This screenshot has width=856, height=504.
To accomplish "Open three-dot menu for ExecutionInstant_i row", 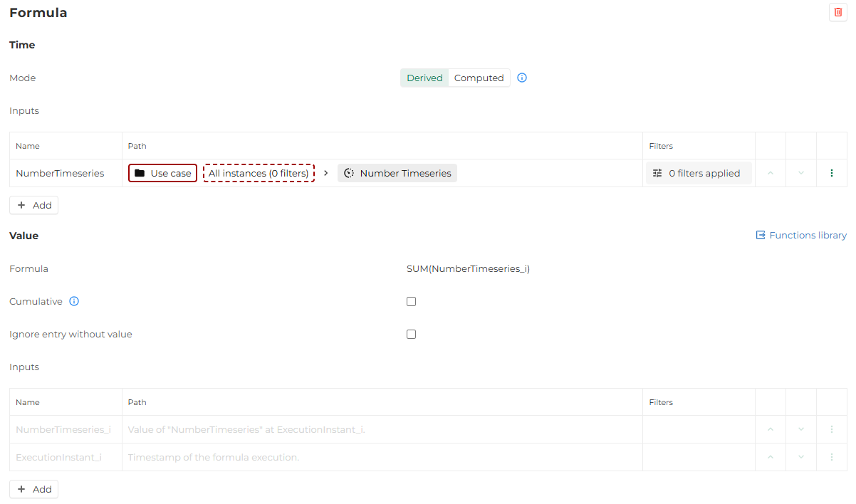I will (831, 457).
